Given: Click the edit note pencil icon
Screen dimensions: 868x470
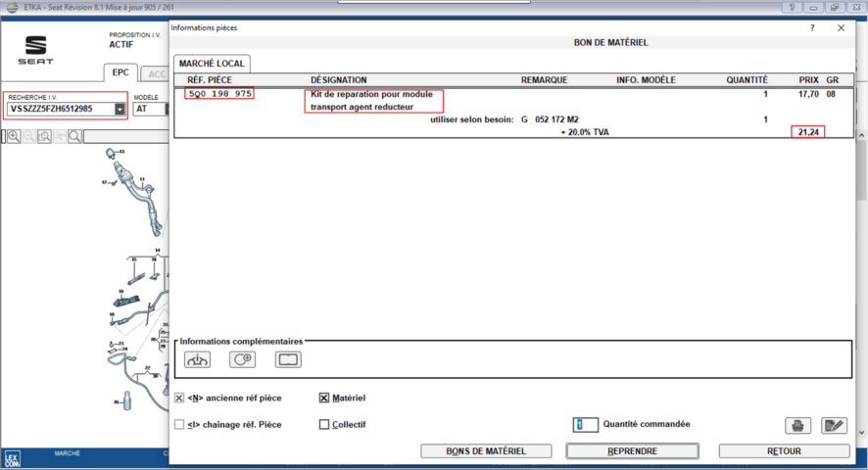Looking at the screenshot, I should 835,425.
